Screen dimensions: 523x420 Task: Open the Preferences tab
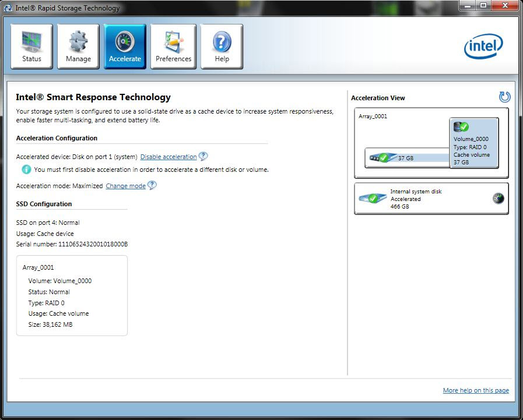tap(173, 47)
